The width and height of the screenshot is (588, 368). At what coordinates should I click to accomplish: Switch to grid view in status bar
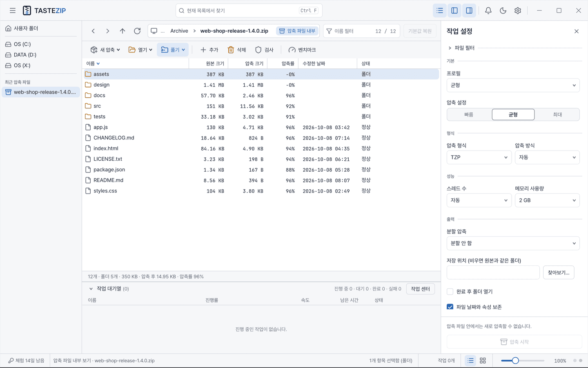tap(483, 361)
